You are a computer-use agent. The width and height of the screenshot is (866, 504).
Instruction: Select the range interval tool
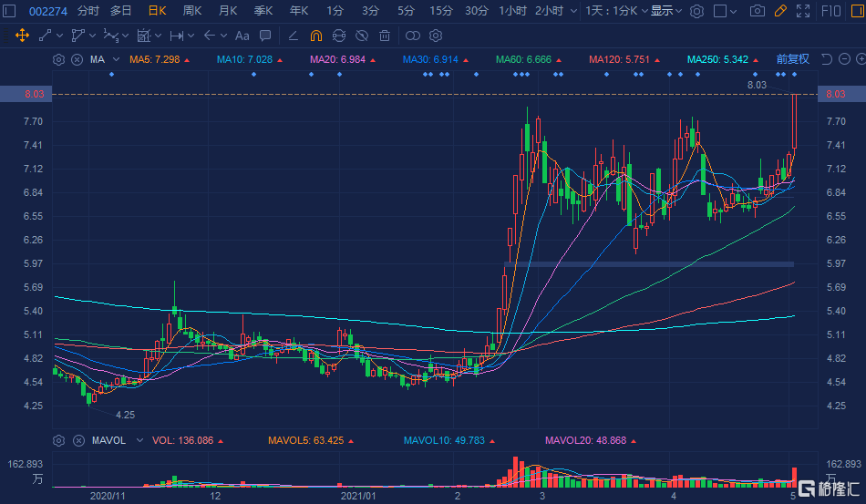177,36
